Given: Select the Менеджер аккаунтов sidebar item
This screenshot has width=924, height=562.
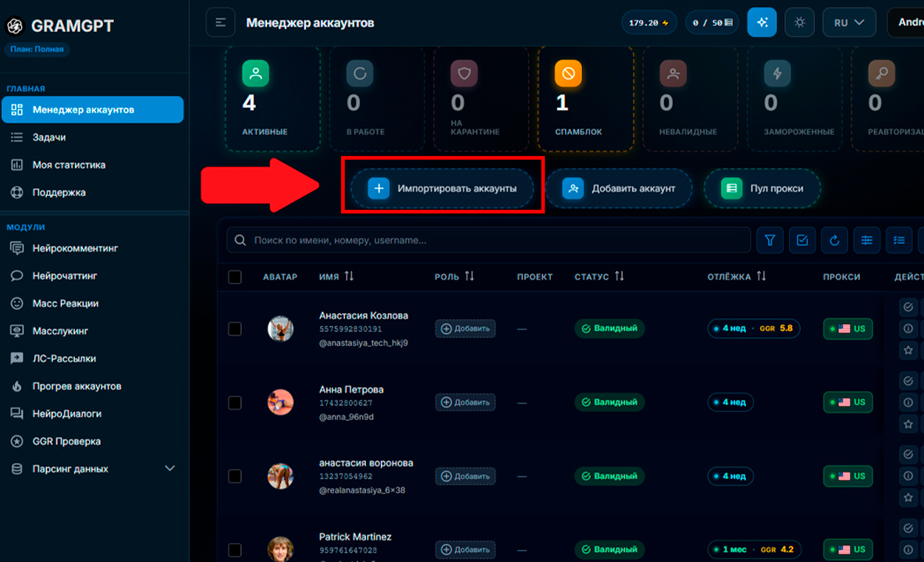Looking at the screenshot, I should 93,109.
